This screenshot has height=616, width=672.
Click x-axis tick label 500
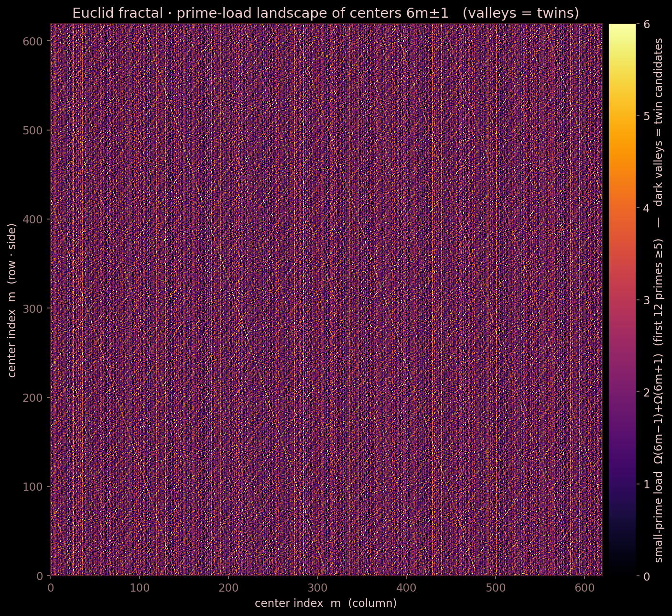496,587
